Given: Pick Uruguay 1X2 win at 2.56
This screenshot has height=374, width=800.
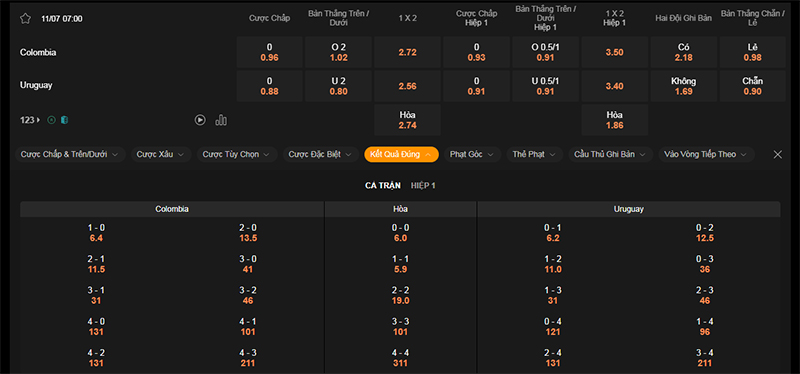Looking at the screenshot, I should point(407,86).
